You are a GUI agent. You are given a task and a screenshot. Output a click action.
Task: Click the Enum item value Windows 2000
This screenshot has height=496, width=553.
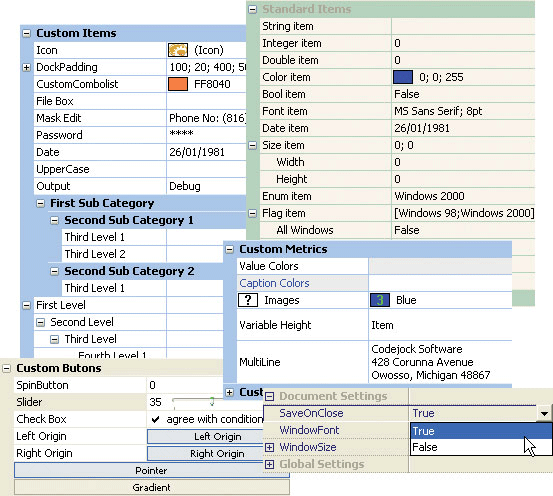(x=429, y=196)
